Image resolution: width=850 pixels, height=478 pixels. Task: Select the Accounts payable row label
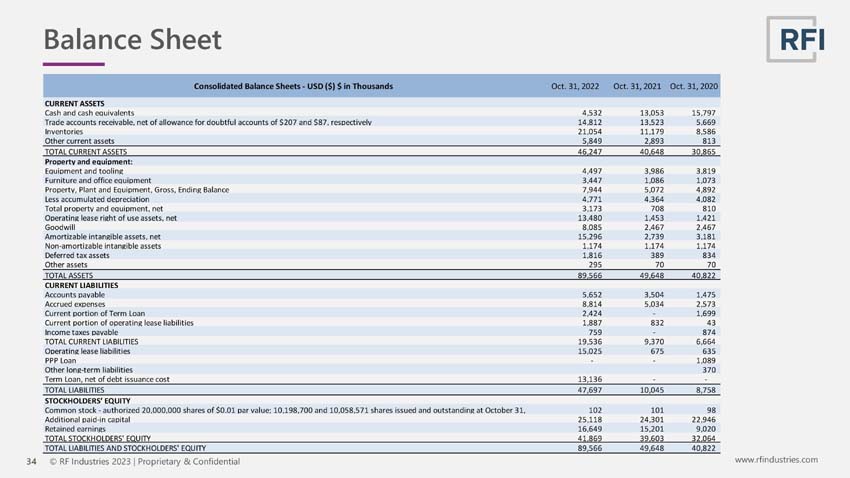click(x=75, y=295)
